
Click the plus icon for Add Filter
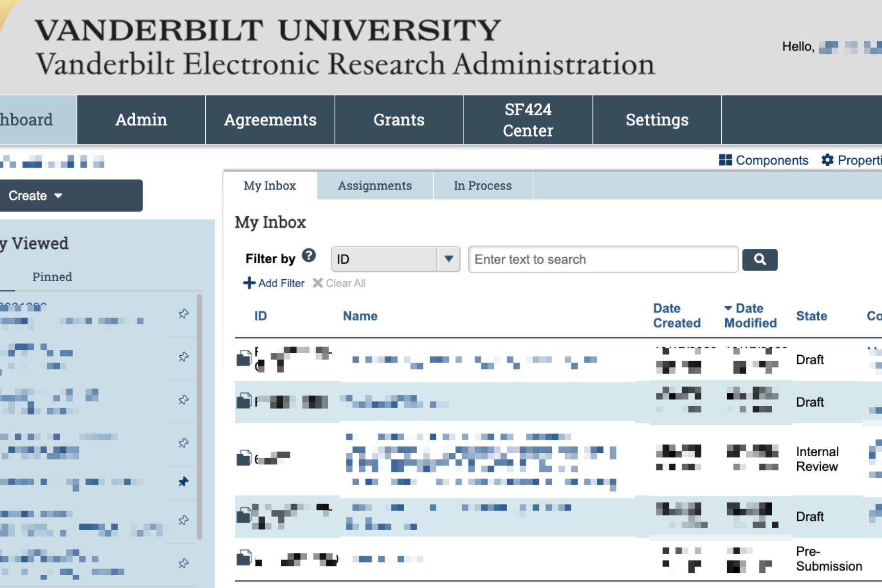click(x=249, y=283)
